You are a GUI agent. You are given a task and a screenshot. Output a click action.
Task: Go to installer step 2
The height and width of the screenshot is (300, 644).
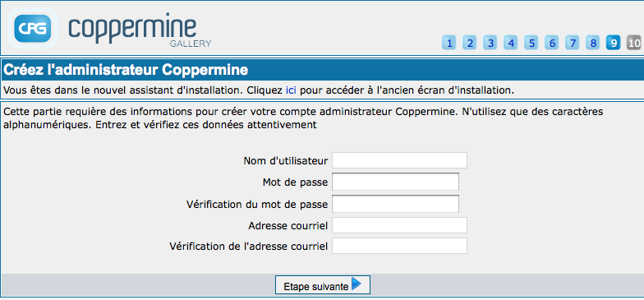pos(470,43)
